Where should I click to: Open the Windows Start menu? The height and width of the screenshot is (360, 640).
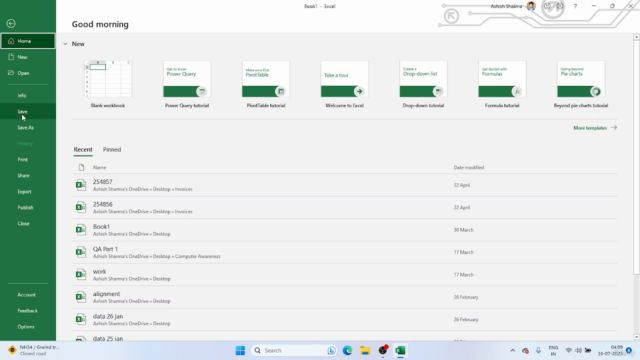(x=240, y=351)
